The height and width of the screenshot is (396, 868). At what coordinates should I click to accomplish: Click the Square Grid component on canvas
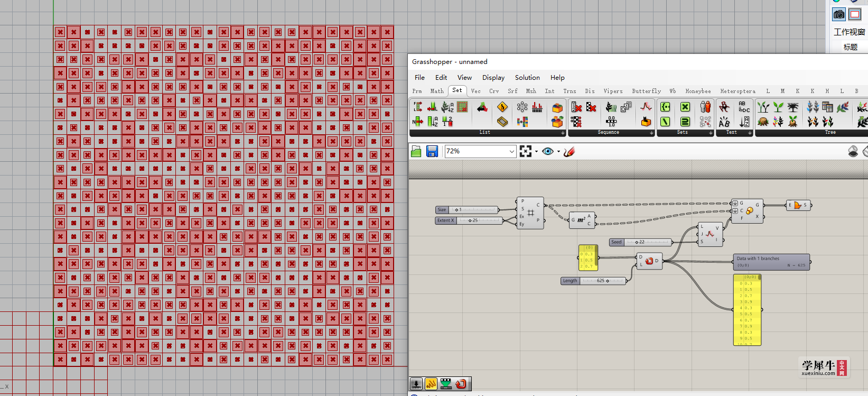pyautogui.click(x=530, y=213)
